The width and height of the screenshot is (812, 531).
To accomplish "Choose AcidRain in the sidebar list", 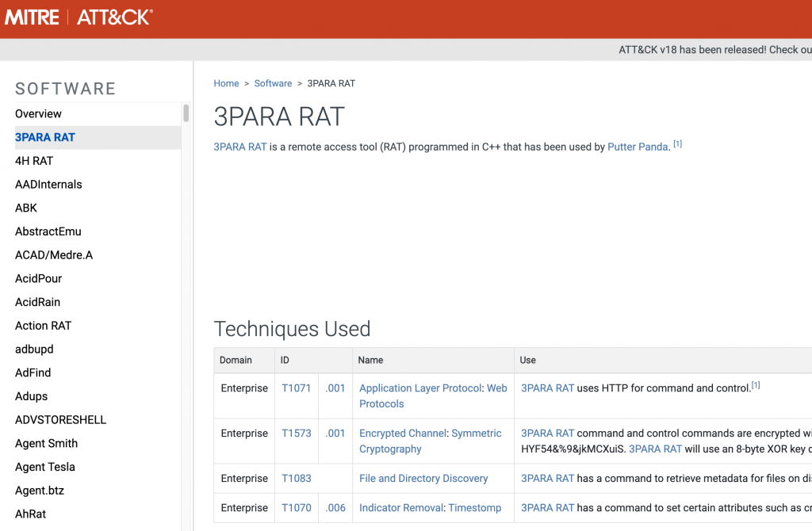I will click(x=37, y=302).
